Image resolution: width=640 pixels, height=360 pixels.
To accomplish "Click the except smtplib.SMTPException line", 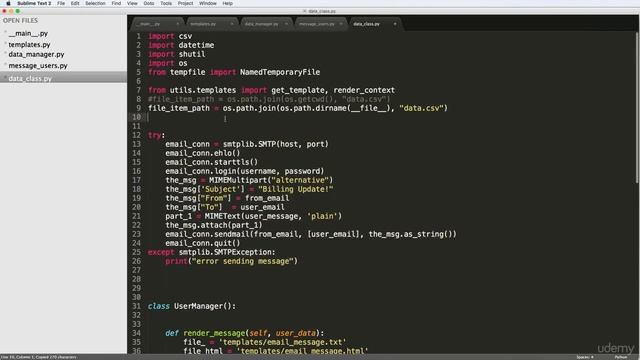I will tap(211, 252).
